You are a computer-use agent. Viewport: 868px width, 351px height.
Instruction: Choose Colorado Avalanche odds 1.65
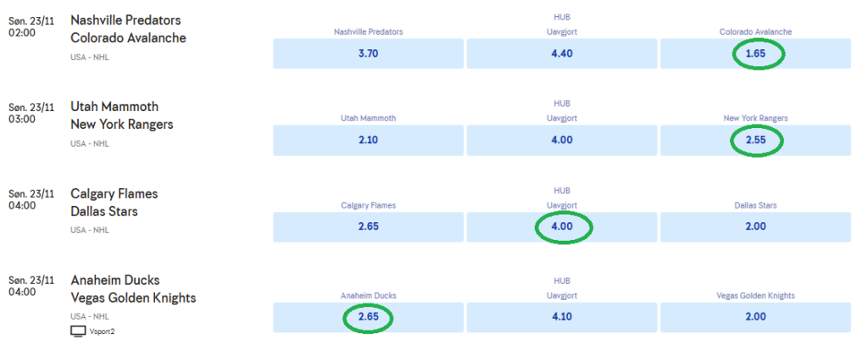pos(755,54)
